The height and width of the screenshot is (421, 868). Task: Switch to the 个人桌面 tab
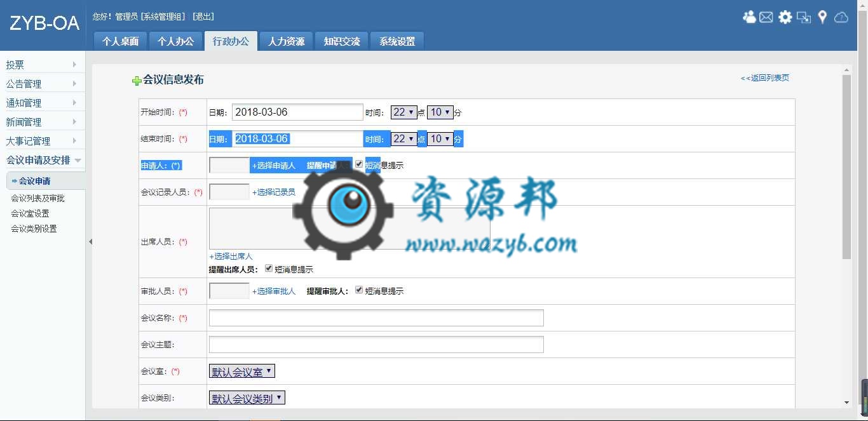click(x=121, y=41)
